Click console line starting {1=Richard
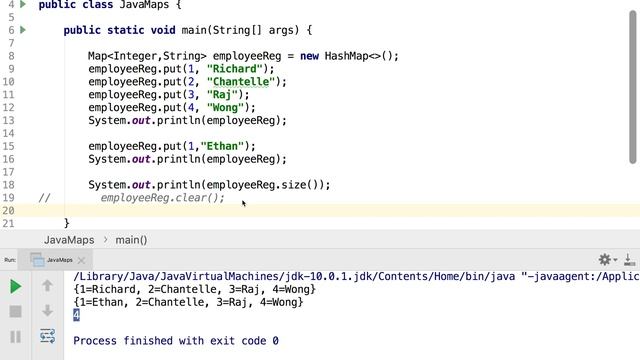The width and height of the screenshot is (640, 360). (x=195, y=289)
